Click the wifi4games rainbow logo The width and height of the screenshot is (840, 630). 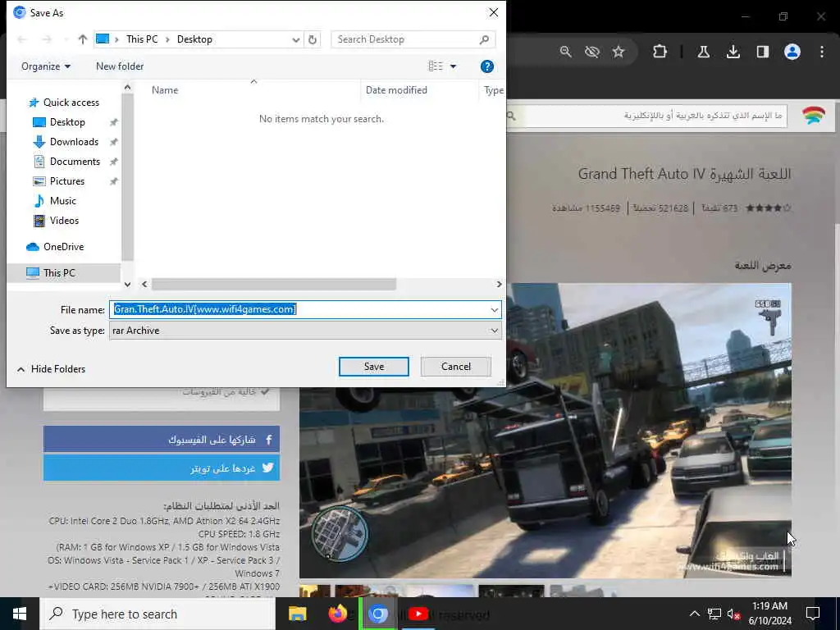tap(813, 115)
